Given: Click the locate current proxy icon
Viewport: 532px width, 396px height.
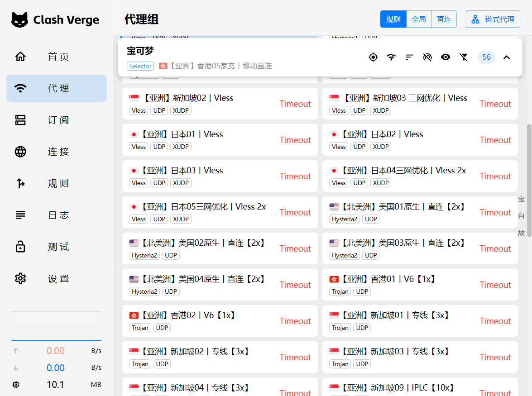Looking at the screenshot, I should 373,57.
